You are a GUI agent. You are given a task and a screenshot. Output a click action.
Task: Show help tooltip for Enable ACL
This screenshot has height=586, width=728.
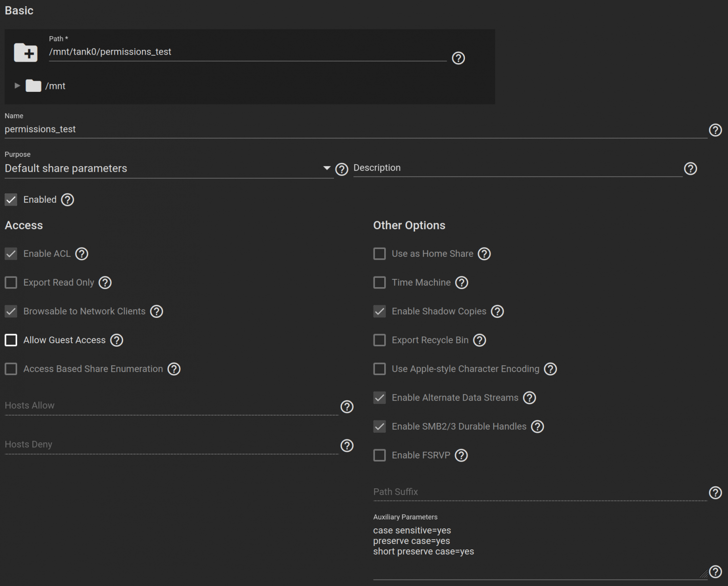(x=82, y=254)
